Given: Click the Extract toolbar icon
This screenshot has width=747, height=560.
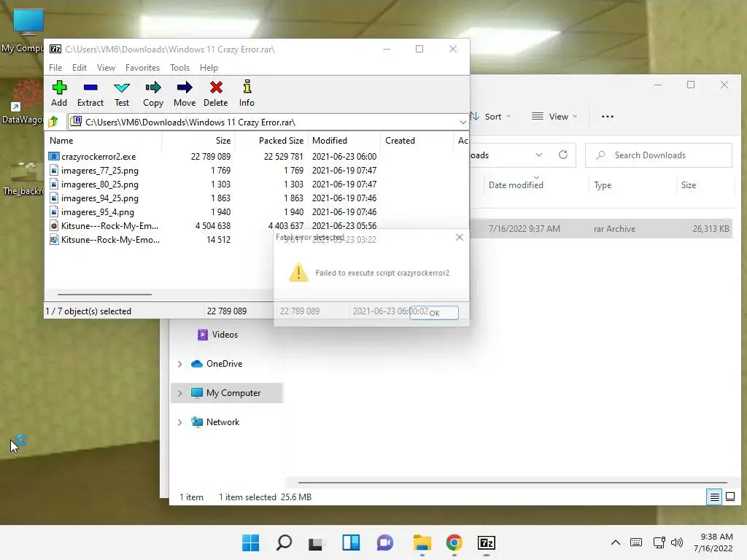Looking at the screenshot, I should (90, 87).
